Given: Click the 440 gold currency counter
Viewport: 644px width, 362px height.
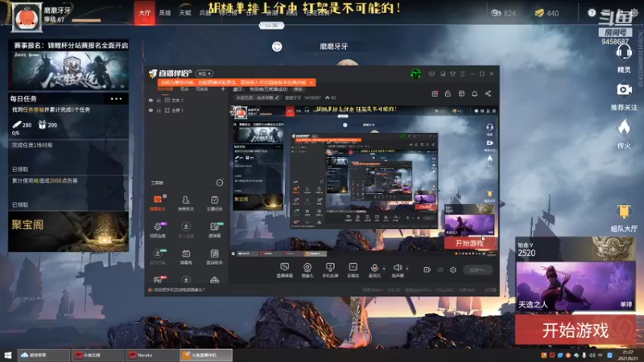Looking at the screenshot, I should pyautogui.click(x=547, y=13).
